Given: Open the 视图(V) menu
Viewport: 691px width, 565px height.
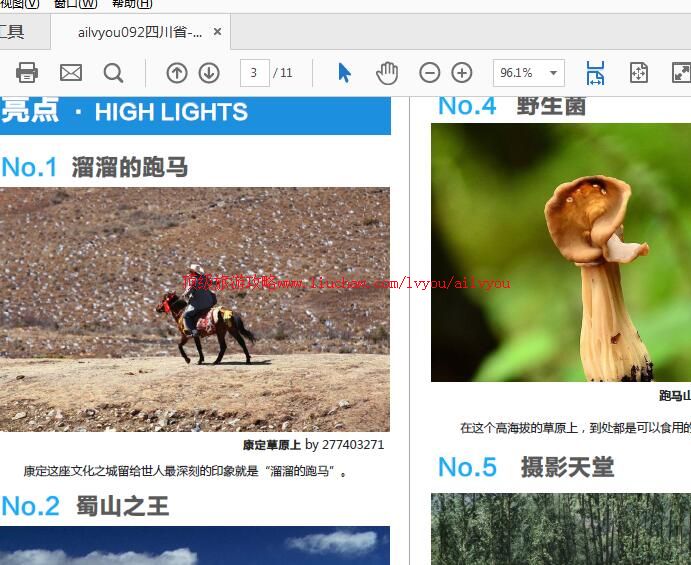Looking at the screenshot, I should point(19,4).
